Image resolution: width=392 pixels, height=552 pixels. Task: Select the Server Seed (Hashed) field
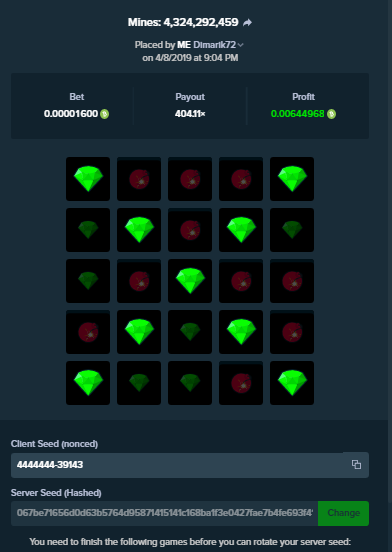pyautogui.click(x=164, y=513)
